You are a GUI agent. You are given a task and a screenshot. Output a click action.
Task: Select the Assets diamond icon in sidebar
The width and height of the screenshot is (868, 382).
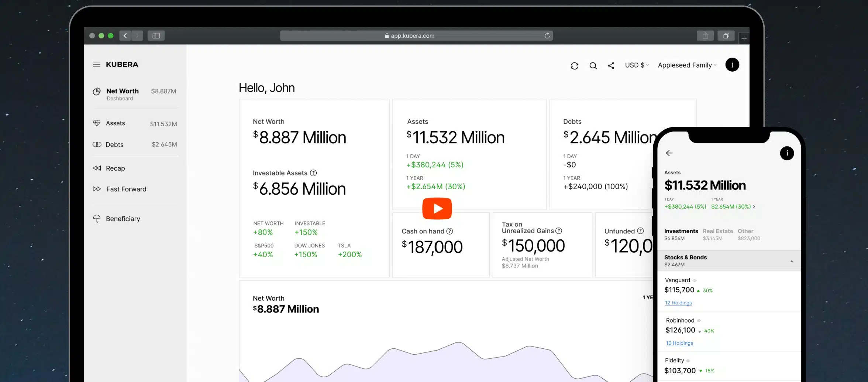point(97,123)
